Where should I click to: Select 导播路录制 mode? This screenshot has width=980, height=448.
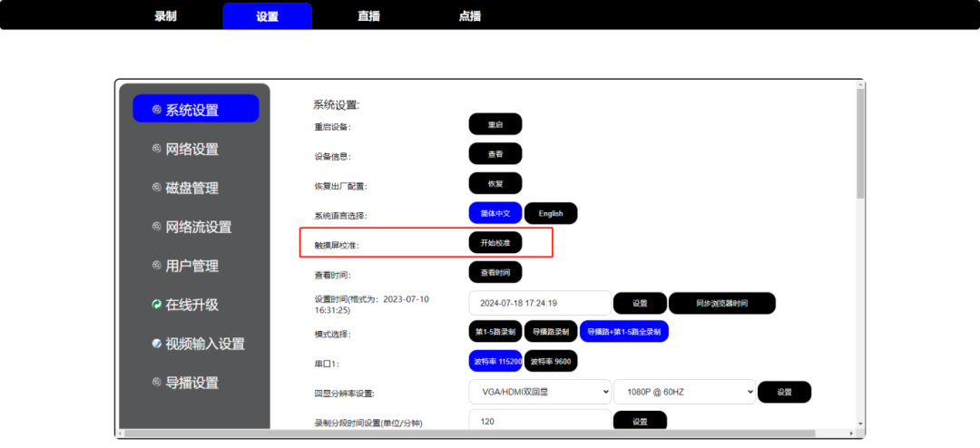pyautogui.click(x=551, y=331)
